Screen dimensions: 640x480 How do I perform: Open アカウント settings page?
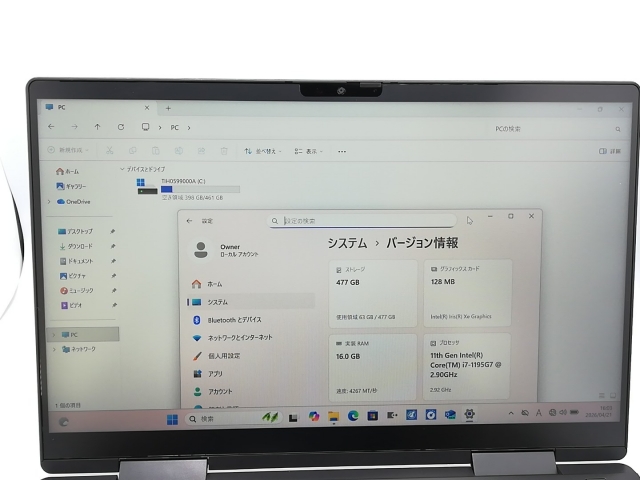(x=250, y=391)
